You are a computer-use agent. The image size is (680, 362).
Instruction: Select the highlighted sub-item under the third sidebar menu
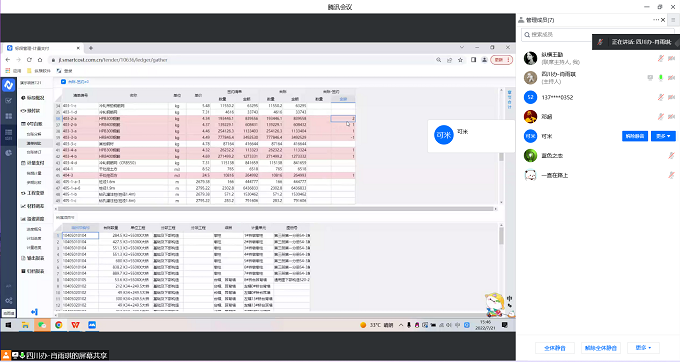pyautogui.click(x=35, y=143)
